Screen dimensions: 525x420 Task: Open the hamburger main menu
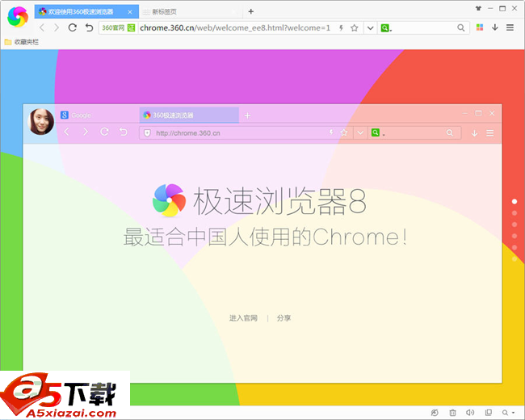click(510, 27)
